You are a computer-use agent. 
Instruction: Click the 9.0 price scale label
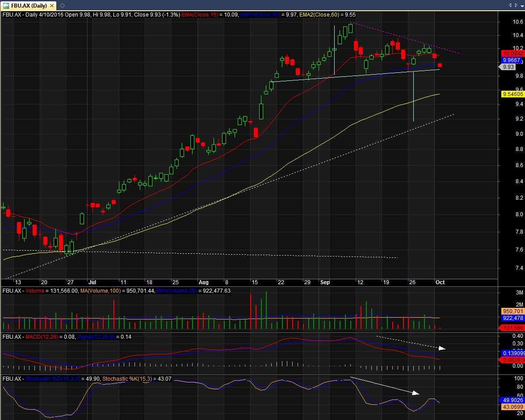[519, 134]
